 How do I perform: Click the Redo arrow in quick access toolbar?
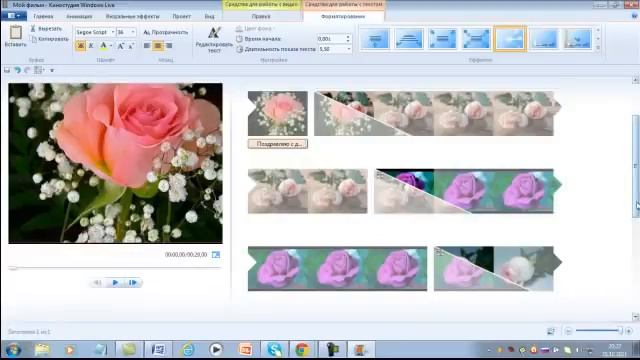[27, 70]
